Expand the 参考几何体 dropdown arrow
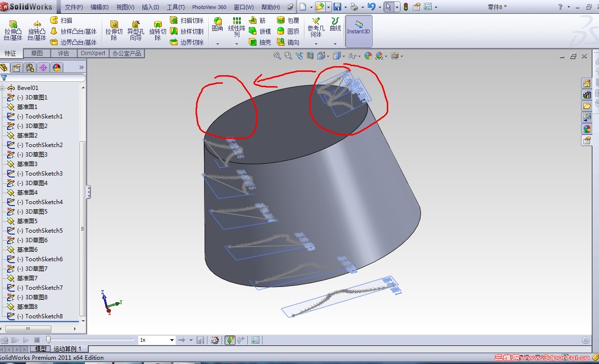The width and height of the screenshot is (599, 364). click(x=316, y=44)
